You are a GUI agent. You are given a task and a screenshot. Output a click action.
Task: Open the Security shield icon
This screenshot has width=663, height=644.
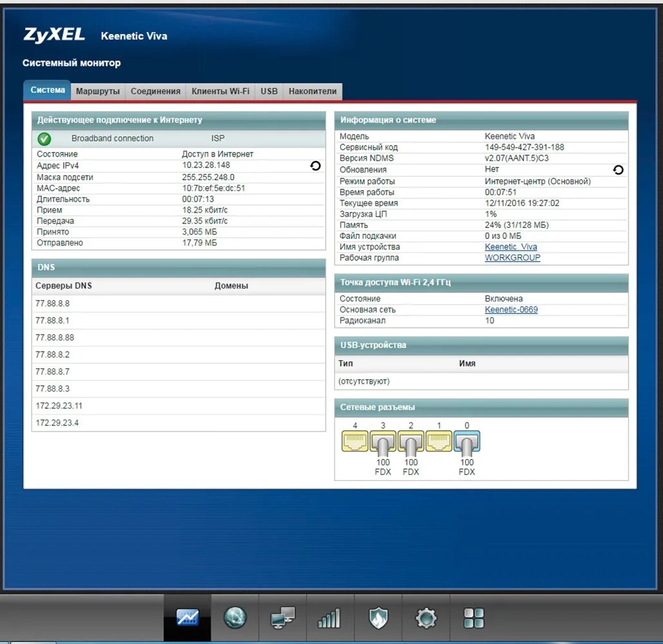[x=378, y=618]
